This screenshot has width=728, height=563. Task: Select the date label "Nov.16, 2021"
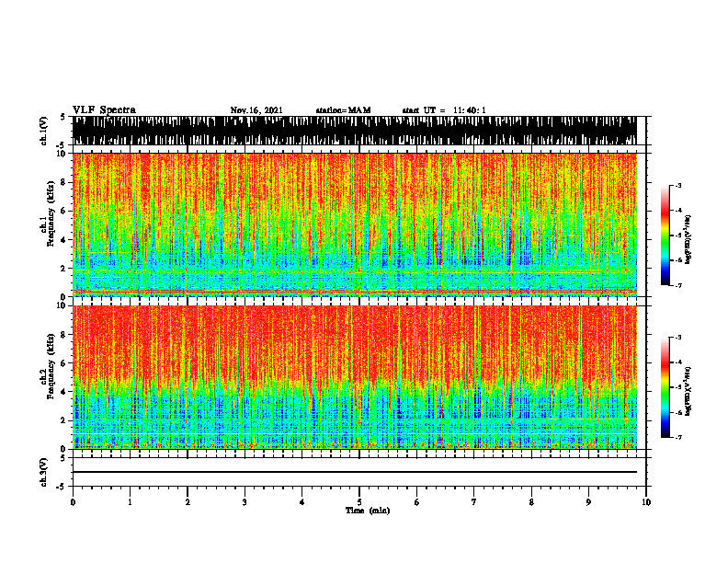pos(256,110)
